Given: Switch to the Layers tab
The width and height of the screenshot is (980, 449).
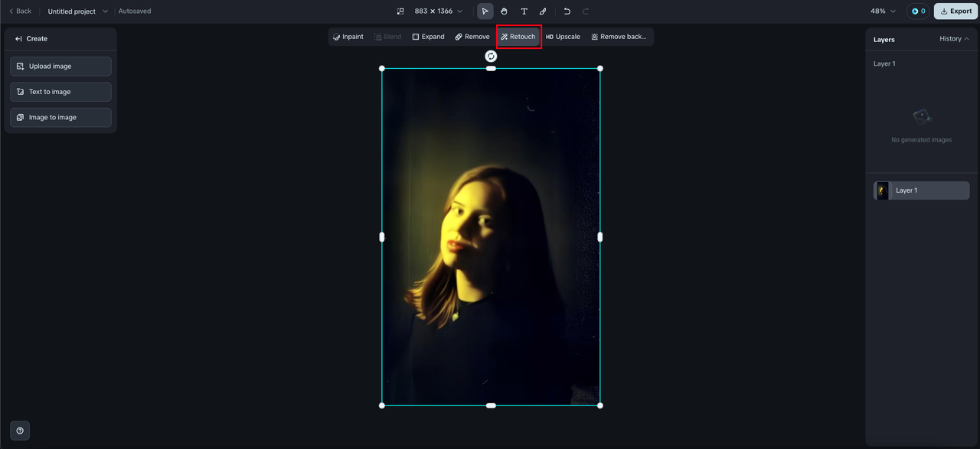Looking at the screenshot, I should click(x=884, y=39).
